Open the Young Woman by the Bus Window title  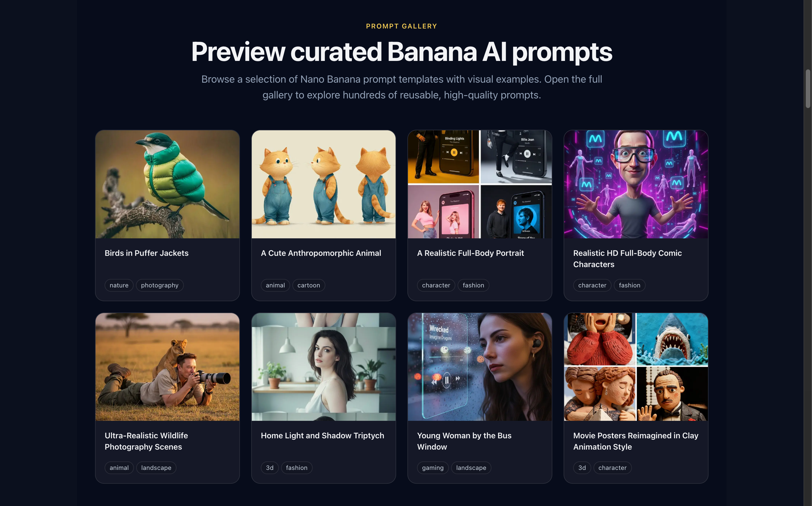click(464, 441)
